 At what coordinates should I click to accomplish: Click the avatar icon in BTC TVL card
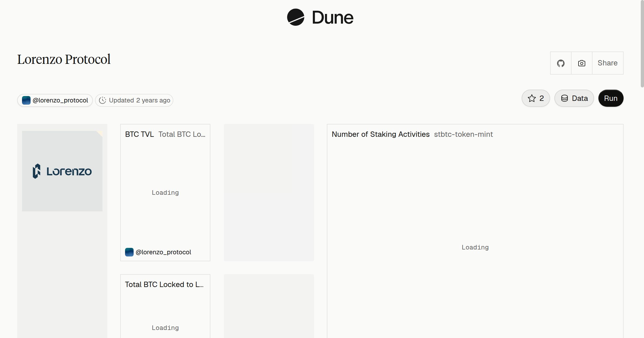129,252
